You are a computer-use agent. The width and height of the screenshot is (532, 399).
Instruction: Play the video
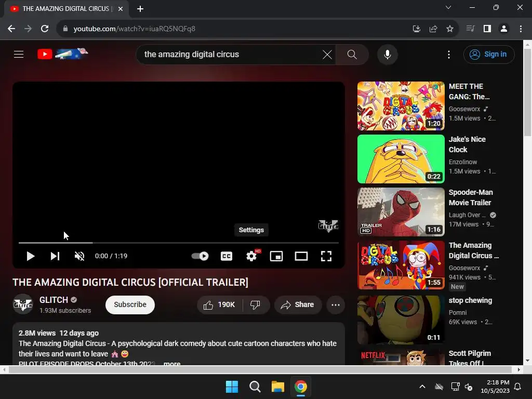[31, 256]
